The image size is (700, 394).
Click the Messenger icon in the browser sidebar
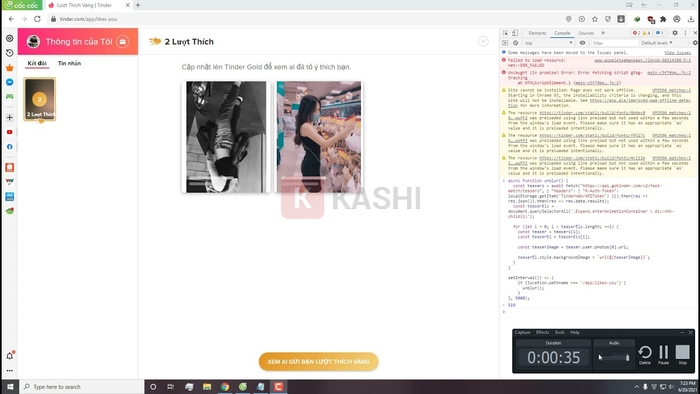pyautogui.click(x=9, y=82)
